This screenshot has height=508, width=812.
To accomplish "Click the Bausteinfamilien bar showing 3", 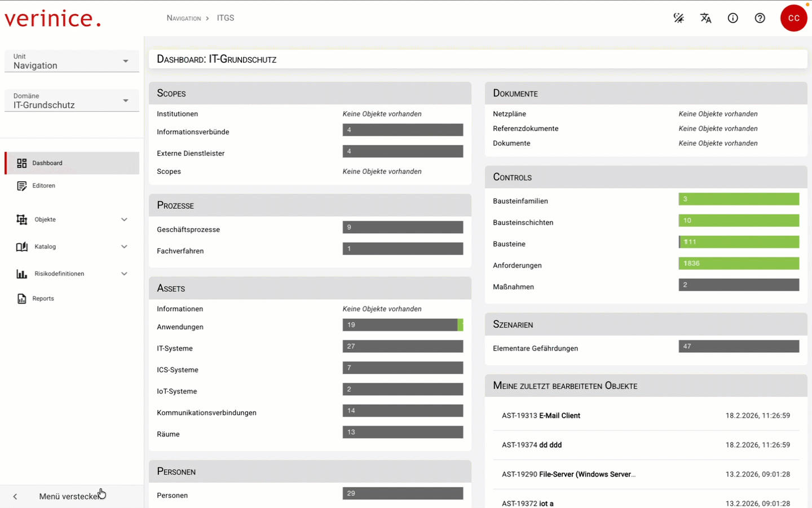I will tap(739, 199).
